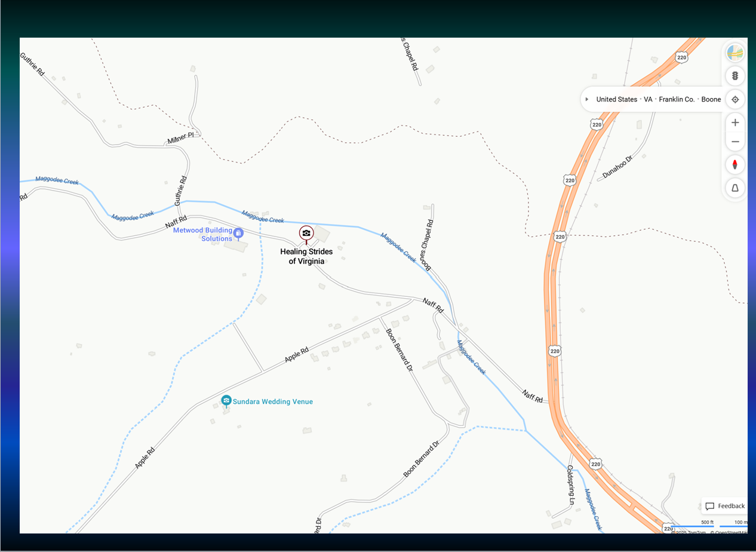The width and height of the screenshot is (756, 552).
Task: Click the TomTom copyright link
Action: (x=690, y=532)
